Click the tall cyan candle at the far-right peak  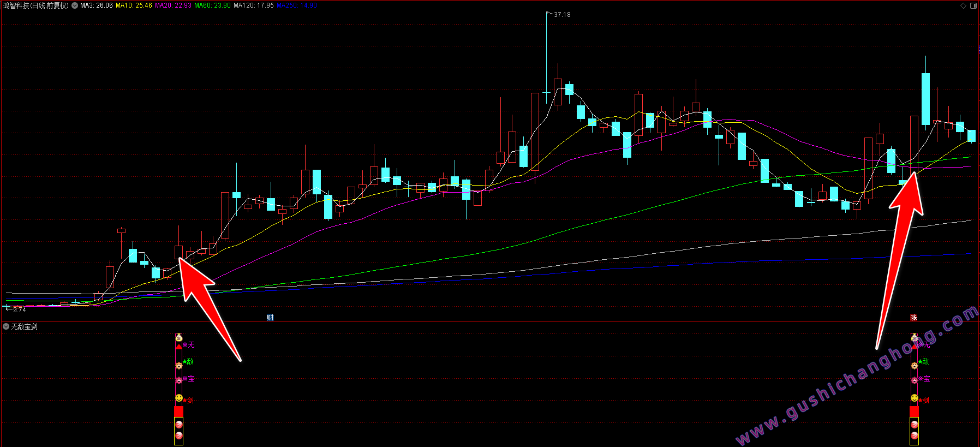click(925, 98)
